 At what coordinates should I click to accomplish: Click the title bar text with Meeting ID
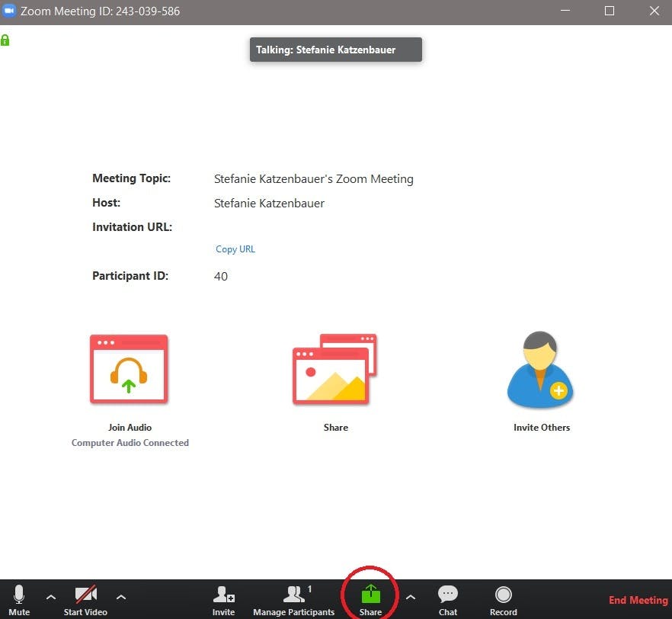101,11
